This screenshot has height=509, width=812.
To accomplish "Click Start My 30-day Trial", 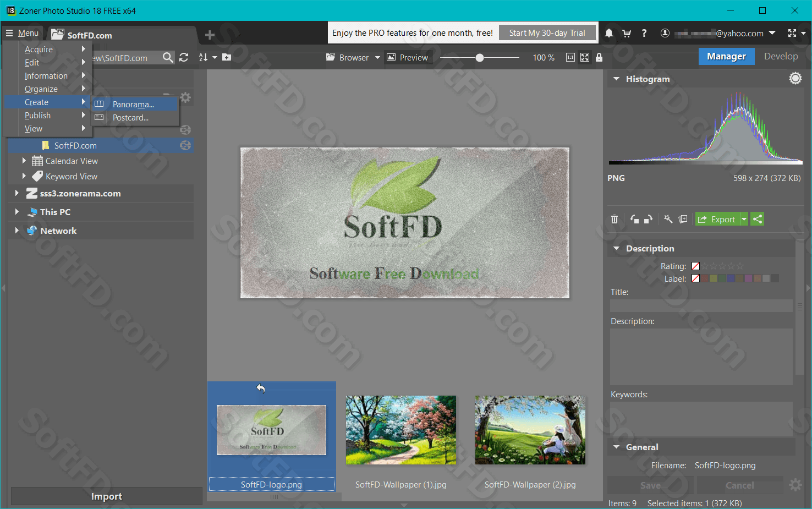I will click(x=547, y=32).
